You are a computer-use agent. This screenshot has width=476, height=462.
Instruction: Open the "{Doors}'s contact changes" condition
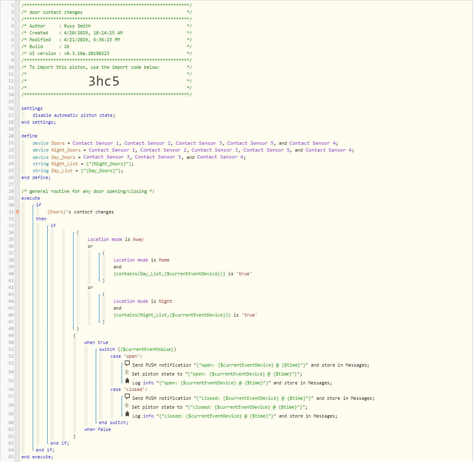[x=80, y=212]
